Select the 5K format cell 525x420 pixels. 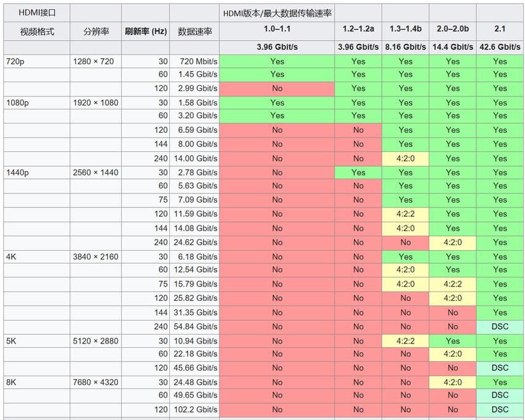point(37,341)
